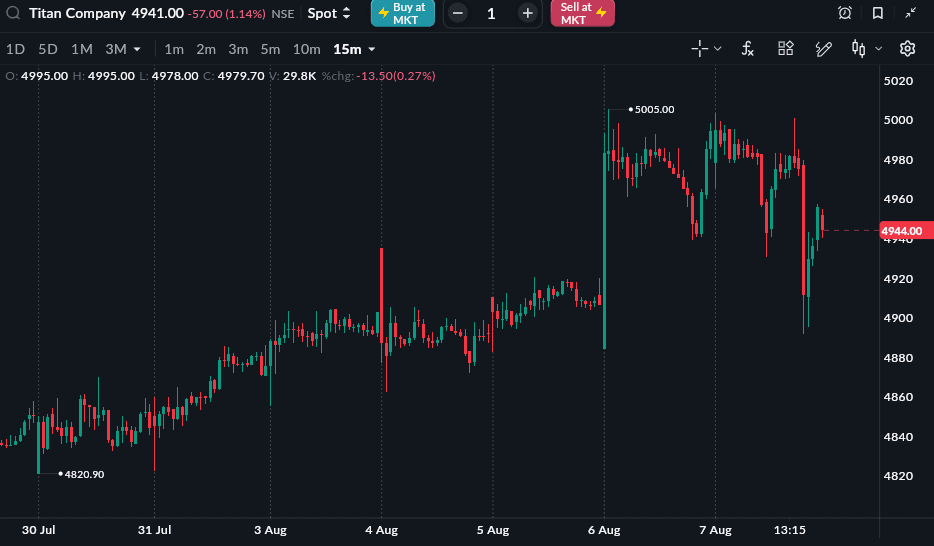Viewport: 934px width, 546px height.
Task: Open chart settings gear icon
Action: tap(907, 49)
